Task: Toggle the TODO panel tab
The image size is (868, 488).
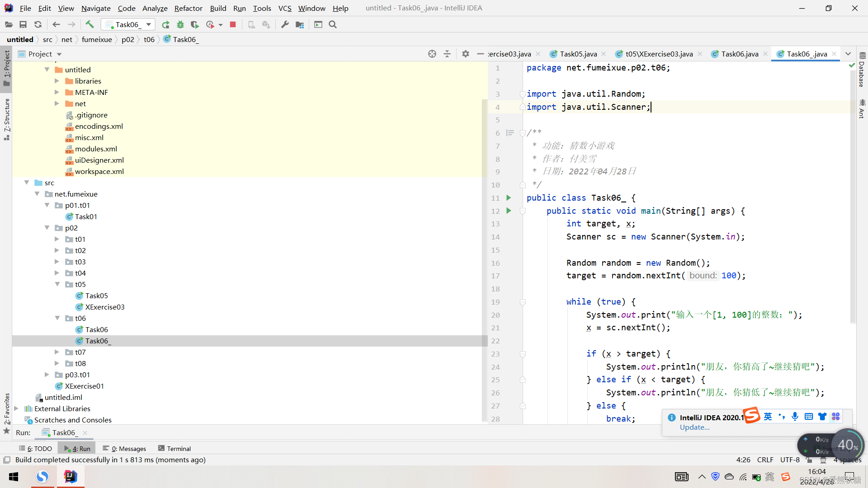Action: coord(37,448)
